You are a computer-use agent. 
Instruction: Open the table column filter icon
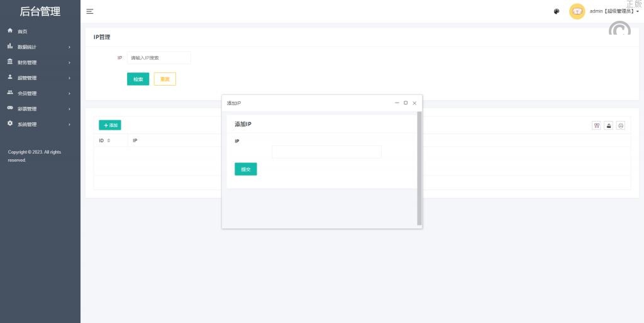596,125
